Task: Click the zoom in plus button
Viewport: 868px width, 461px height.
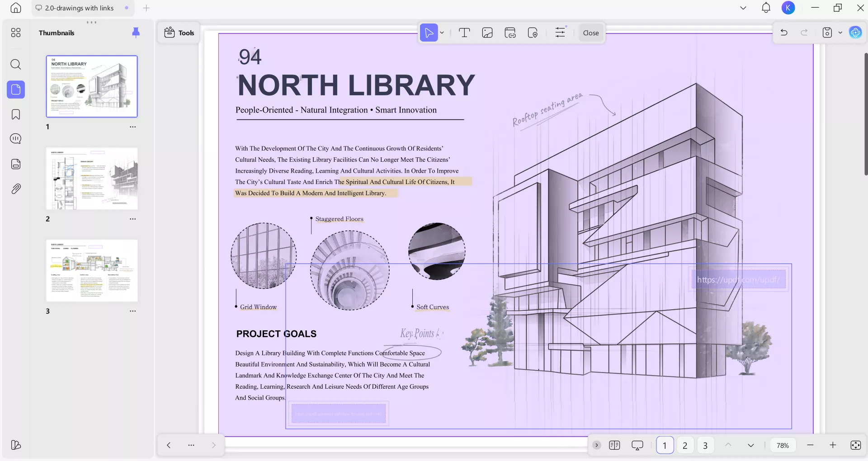Action: [833, 445]
